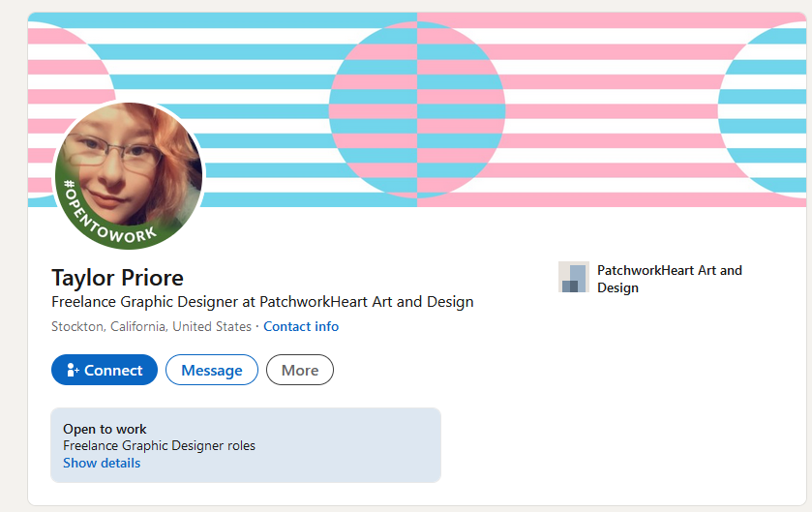
Task: Click the Freelance Graphic Designer headline text
Action: [x=262, y=302]
